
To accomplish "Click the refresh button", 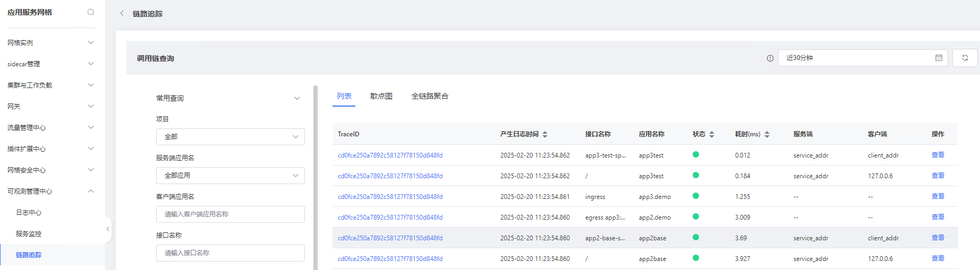I will click(x=965, y=58).
